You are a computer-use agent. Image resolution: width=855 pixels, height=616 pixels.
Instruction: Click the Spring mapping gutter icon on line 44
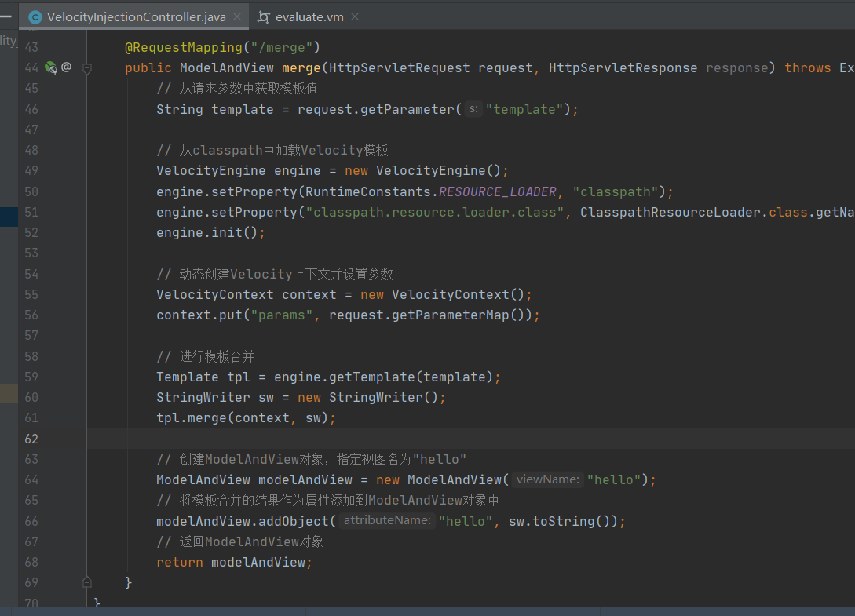pyautogui.click(x=50, y=67)
